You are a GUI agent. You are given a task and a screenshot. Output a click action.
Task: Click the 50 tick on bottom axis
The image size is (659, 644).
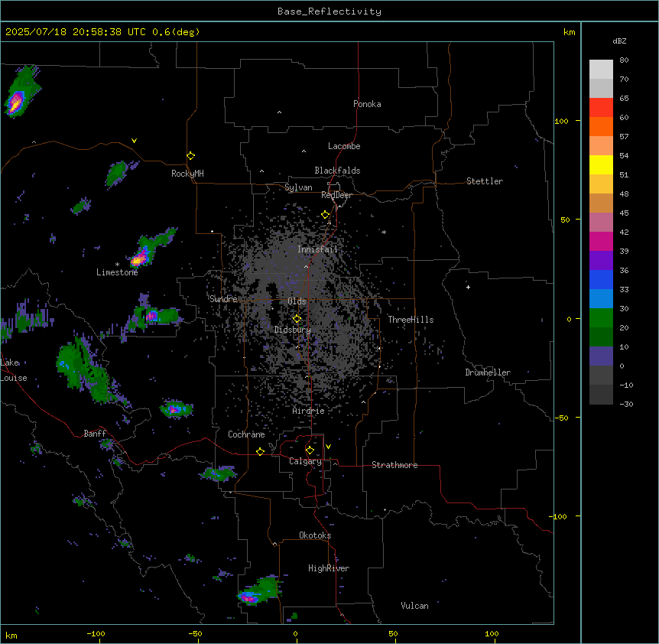click(x=393, y=633)
